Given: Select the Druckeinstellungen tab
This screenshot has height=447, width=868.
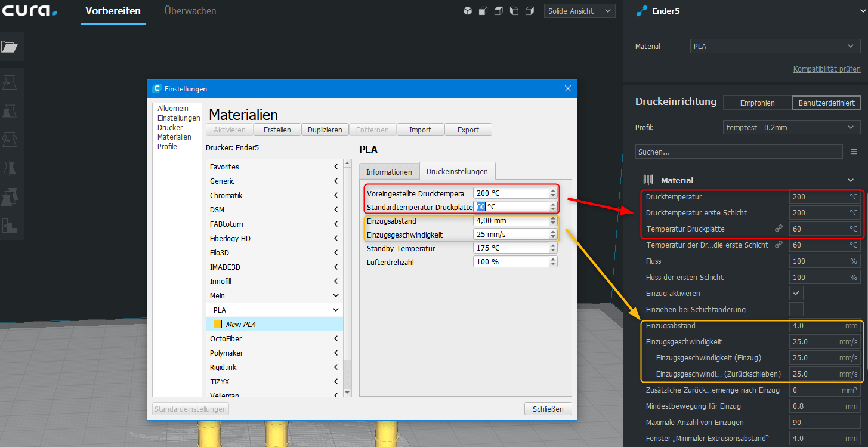Looking at the screenshot, I should pos(457,171).
